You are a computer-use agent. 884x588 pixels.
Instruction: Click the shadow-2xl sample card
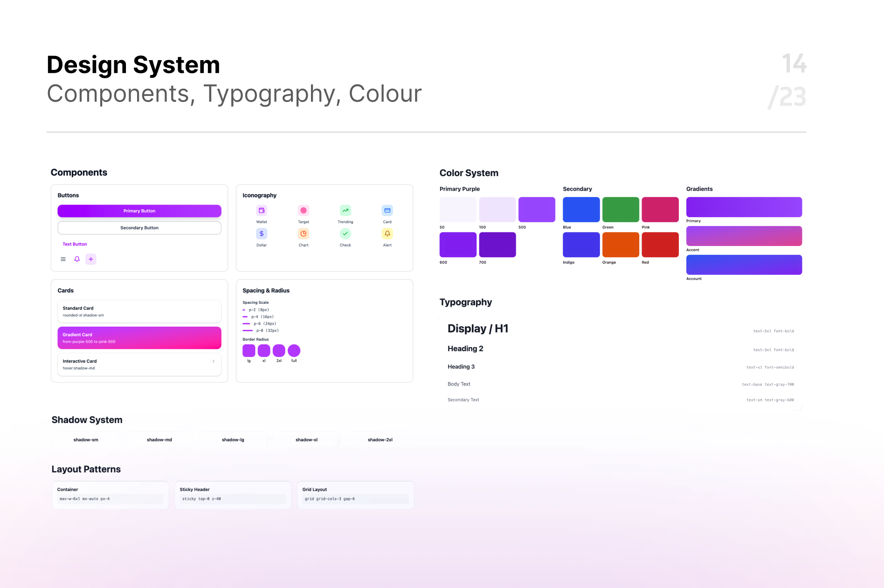380,440
